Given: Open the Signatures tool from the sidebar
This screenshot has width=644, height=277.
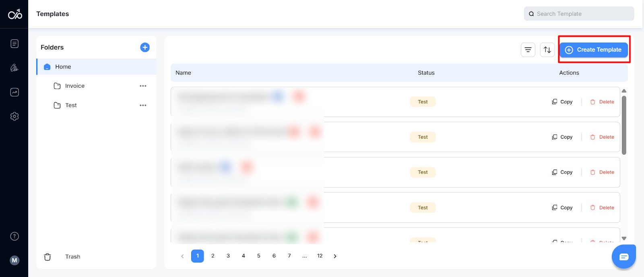Looking at the screenshot, I should [x=14, y=68].
